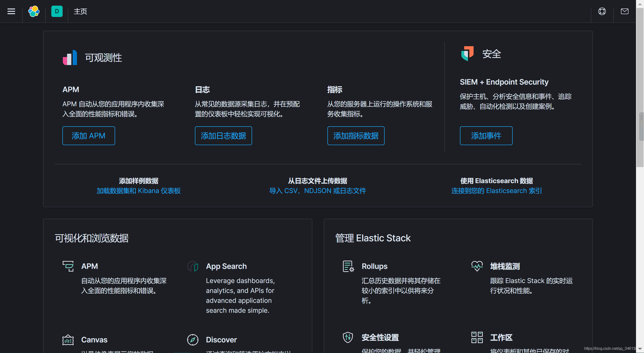Click the 添加事件 button
Viewport: 644px width, 353px height.
(x=486, y=136)
